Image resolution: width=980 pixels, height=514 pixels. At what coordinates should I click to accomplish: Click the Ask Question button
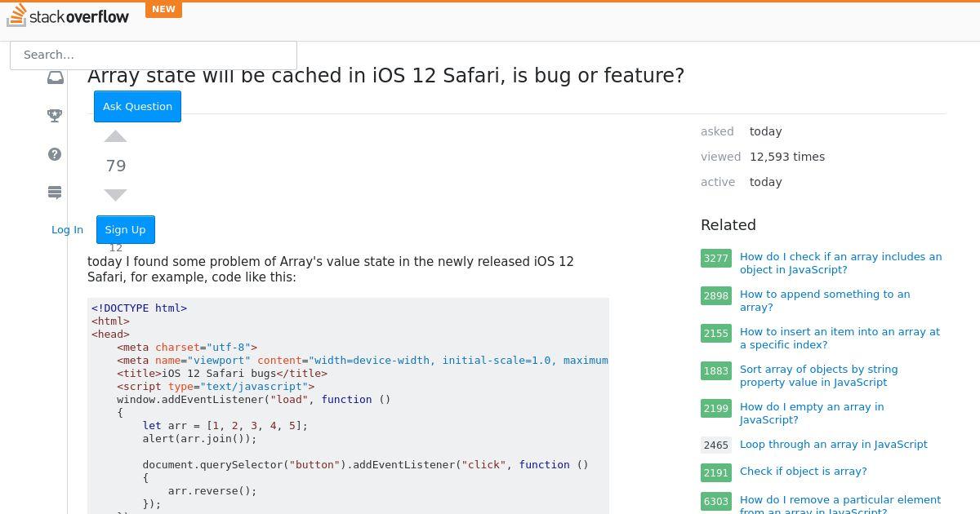137,106
